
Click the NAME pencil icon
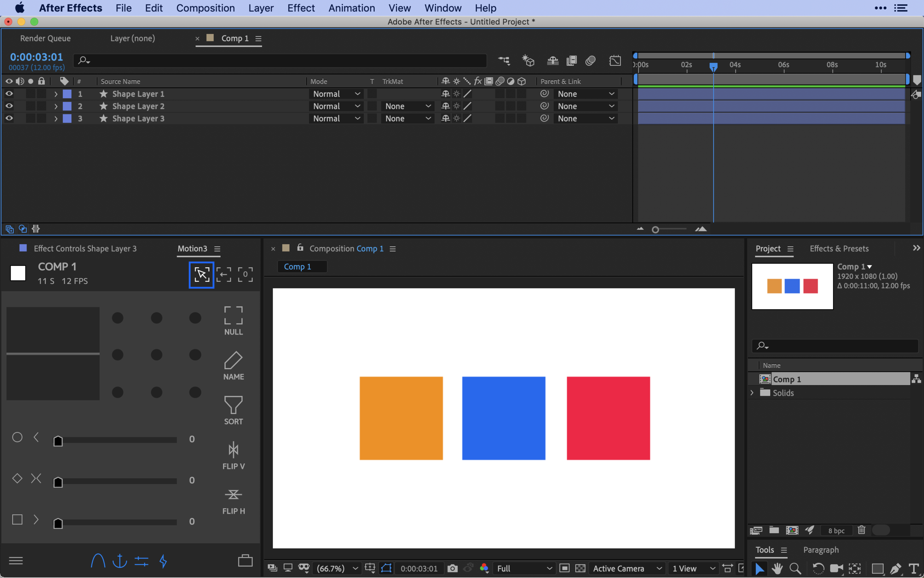coord(233,360)
